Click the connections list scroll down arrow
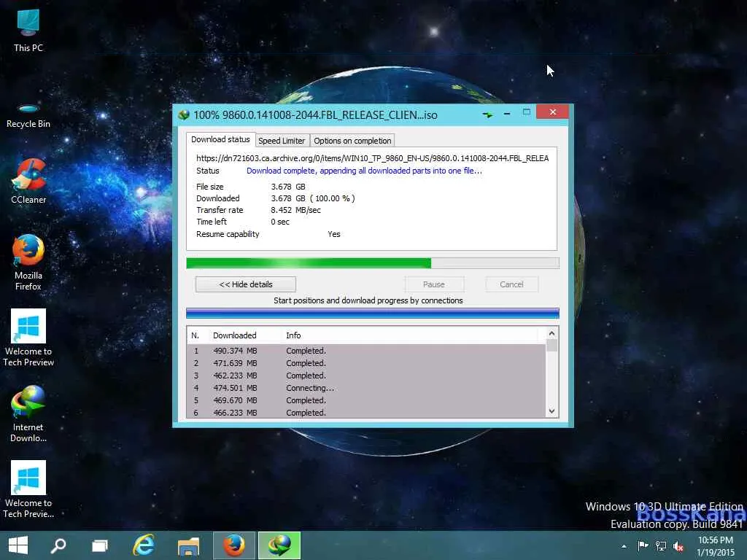This screenshot has width=747, height=560. (x=551, y=411)
